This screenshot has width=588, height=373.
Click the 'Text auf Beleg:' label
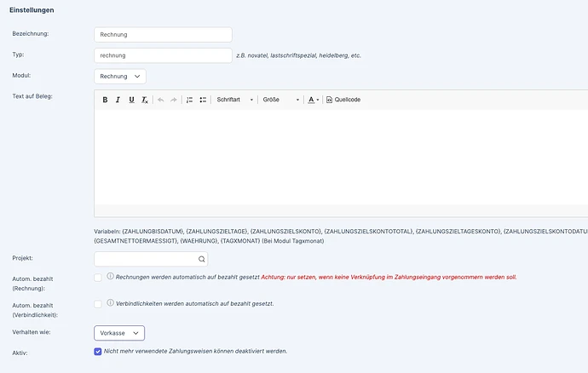32,96
